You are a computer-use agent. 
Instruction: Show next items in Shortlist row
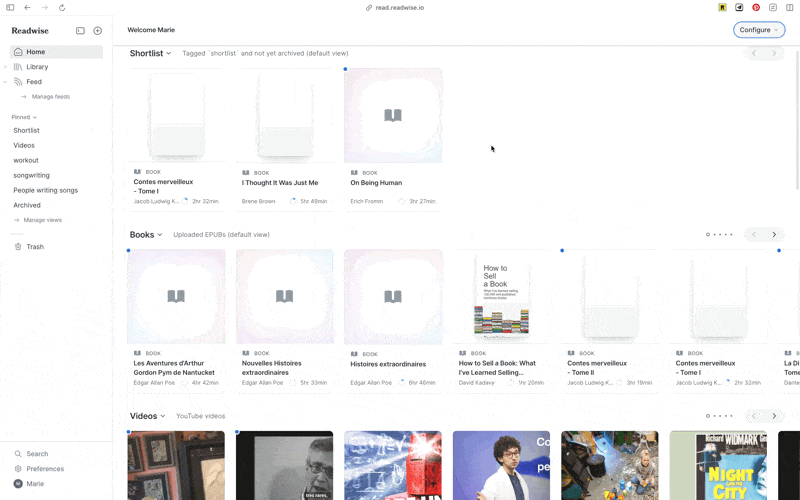[x=774, y=53]
